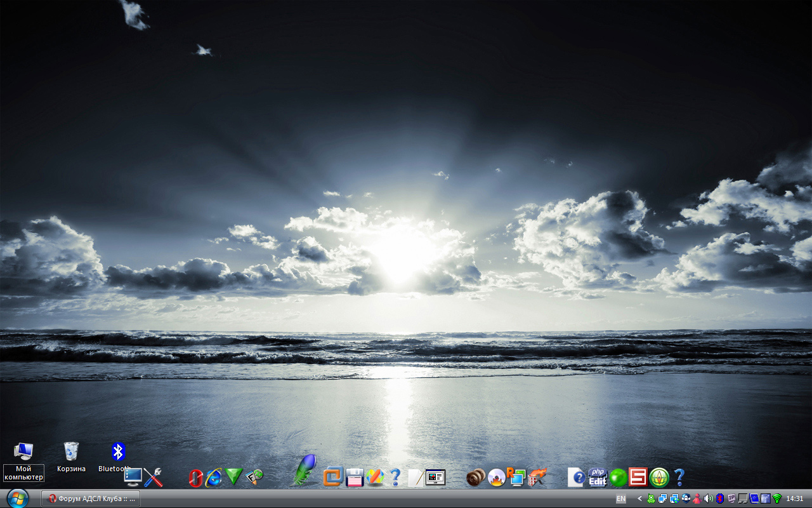812x508 pixels.
Task: Click the 14:31 taskbar clock
Action: [795, 498]
